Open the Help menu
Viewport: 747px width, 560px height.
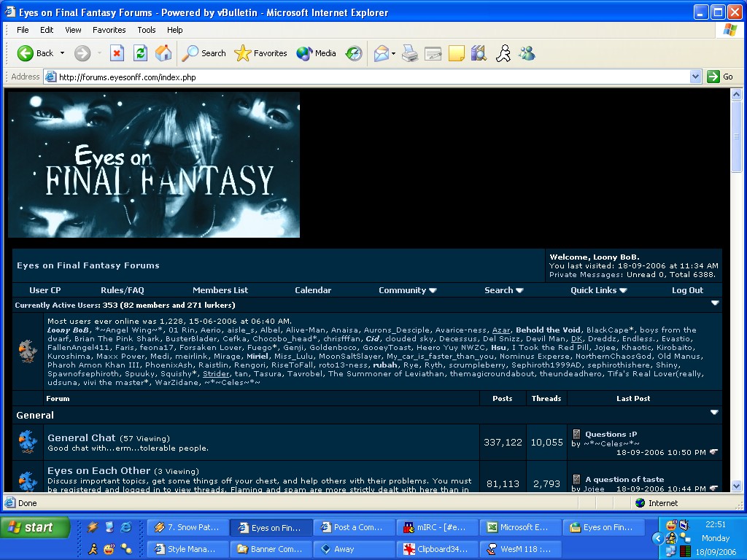(x=174, y=29)
